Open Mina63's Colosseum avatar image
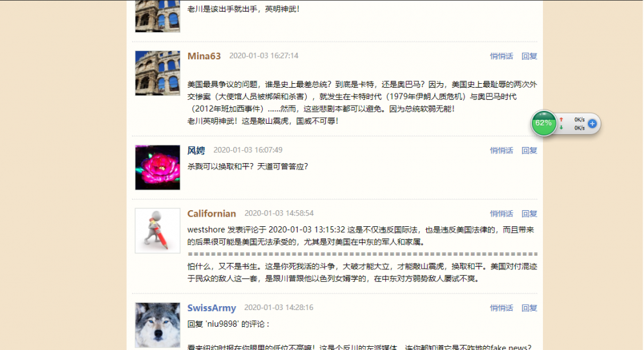 (158, 73)
